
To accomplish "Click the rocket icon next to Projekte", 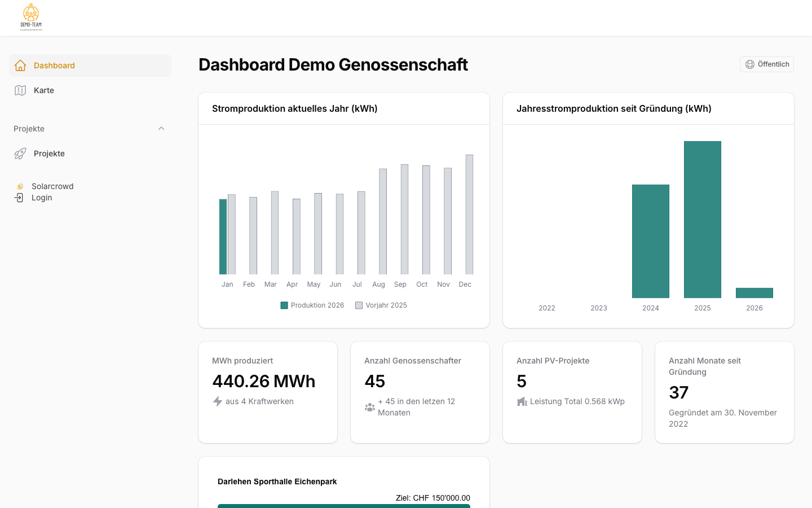I will tap(20, 153).
